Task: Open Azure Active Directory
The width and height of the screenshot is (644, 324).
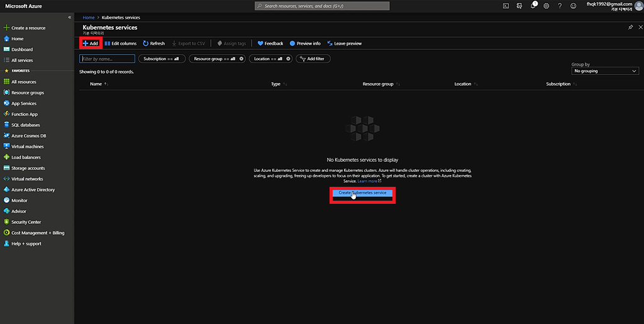Action: [x=33, y=190]
